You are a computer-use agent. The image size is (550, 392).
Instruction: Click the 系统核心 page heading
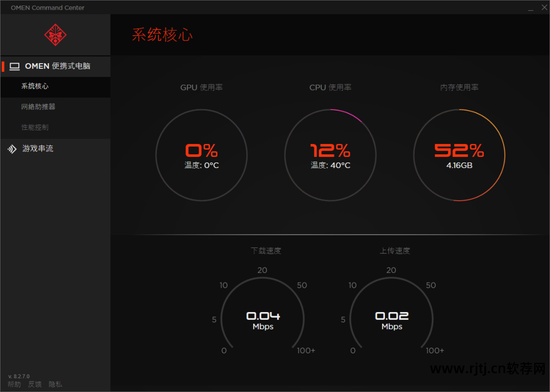(x=162, y=35)
